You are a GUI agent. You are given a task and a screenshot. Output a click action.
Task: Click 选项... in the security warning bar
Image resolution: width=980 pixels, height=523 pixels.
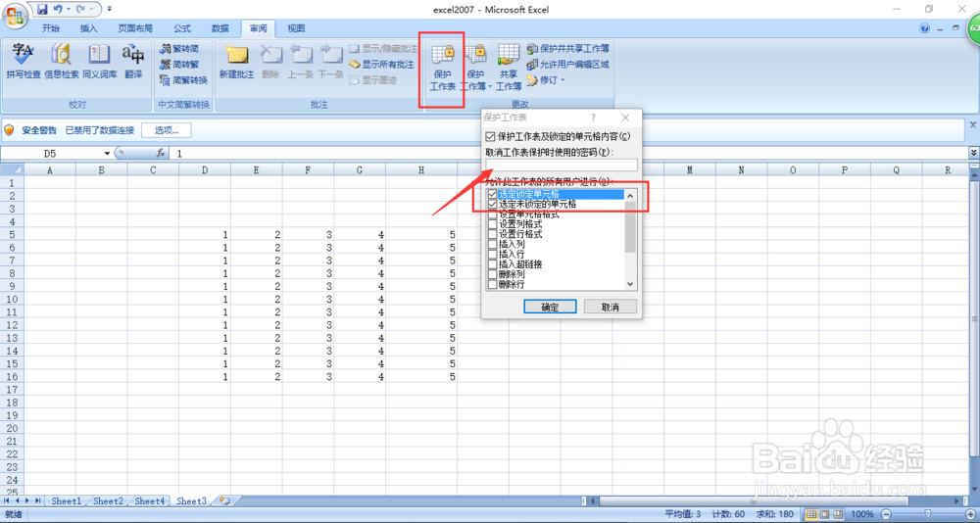[x=167, y=130]
